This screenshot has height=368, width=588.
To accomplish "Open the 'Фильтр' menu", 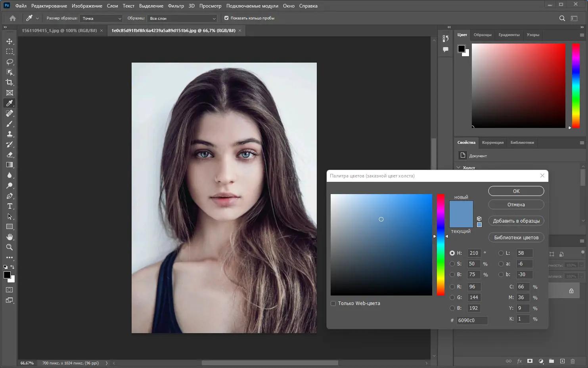I will point(176,6).
